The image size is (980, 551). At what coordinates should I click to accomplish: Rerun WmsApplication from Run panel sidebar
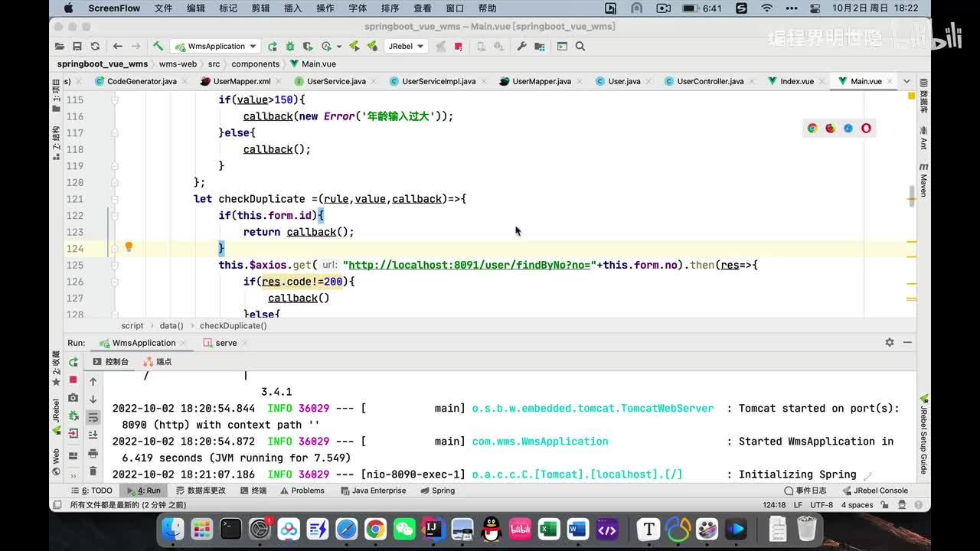[73, 362]
